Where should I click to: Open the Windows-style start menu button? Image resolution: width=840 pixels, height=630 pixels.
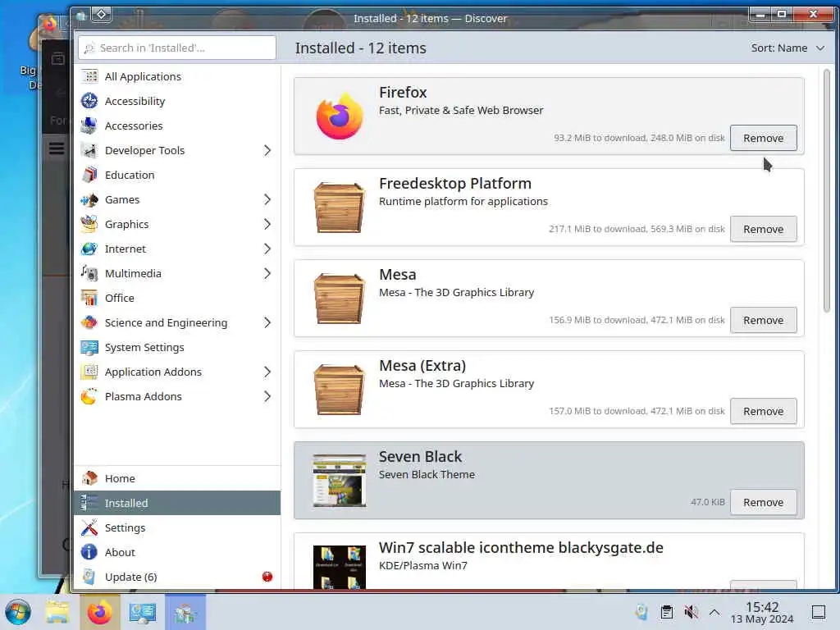pos(18,612)
